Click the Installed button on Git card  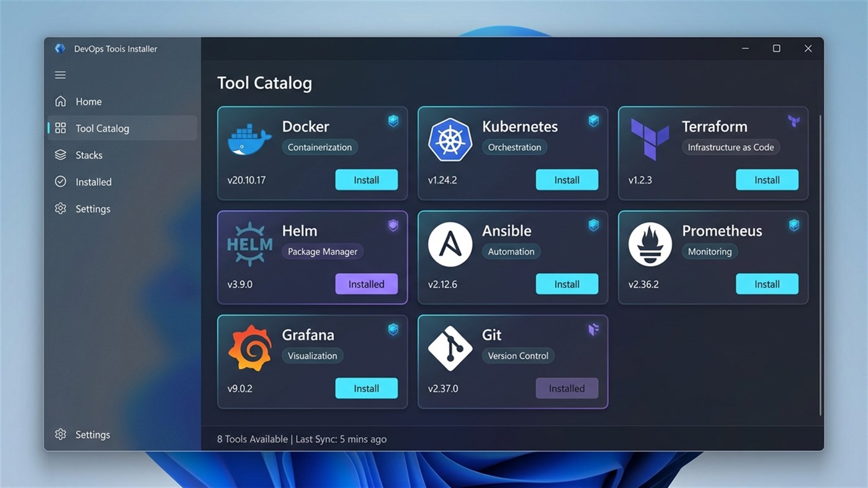(x=567, y=388)
